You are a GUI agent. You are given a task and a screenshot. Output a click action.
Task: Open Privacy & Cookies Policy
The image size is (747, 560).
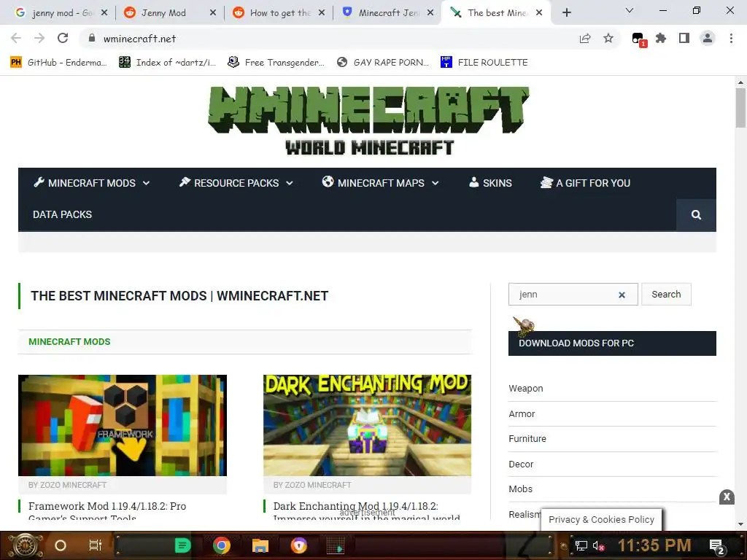coord(601,519)
